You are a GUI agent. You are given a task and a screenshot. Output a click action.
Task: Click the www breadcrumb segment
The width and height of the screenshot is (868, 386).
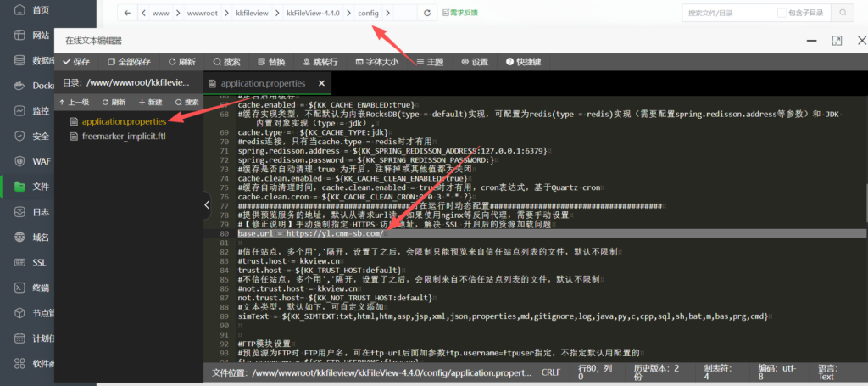click(160, 13)
